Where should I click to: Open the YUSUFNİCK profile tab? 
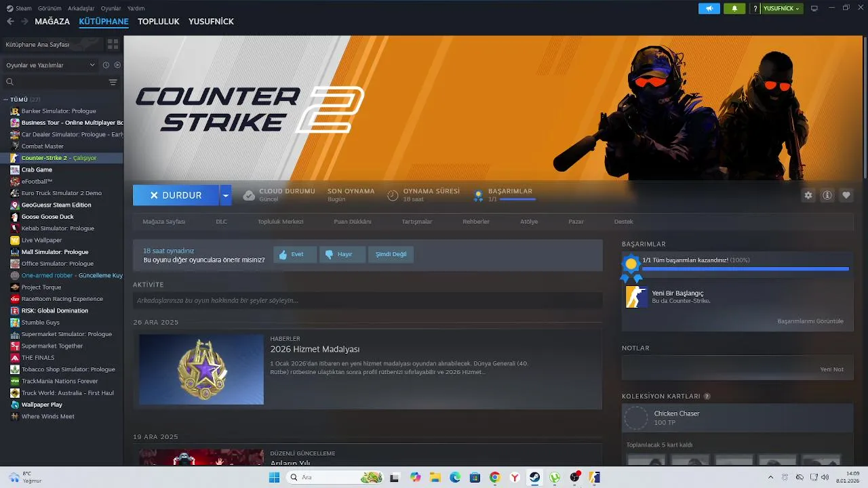click(211, 21)
